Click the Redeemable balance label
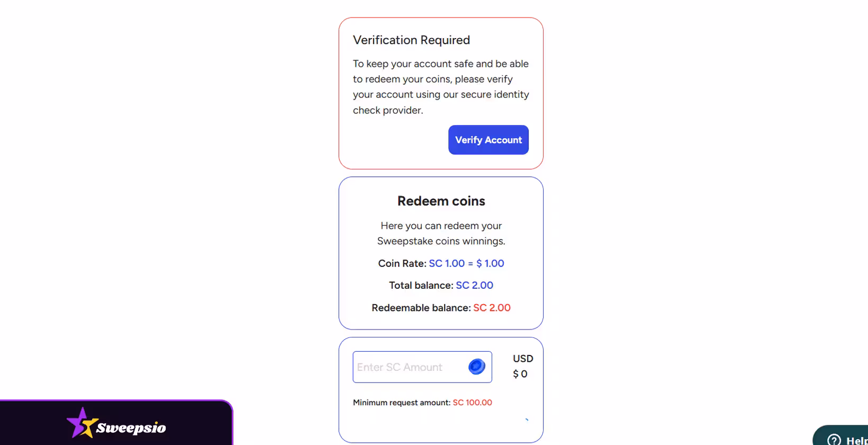Image resolution: width=868 pixels, height=445 pixels. 421,308
